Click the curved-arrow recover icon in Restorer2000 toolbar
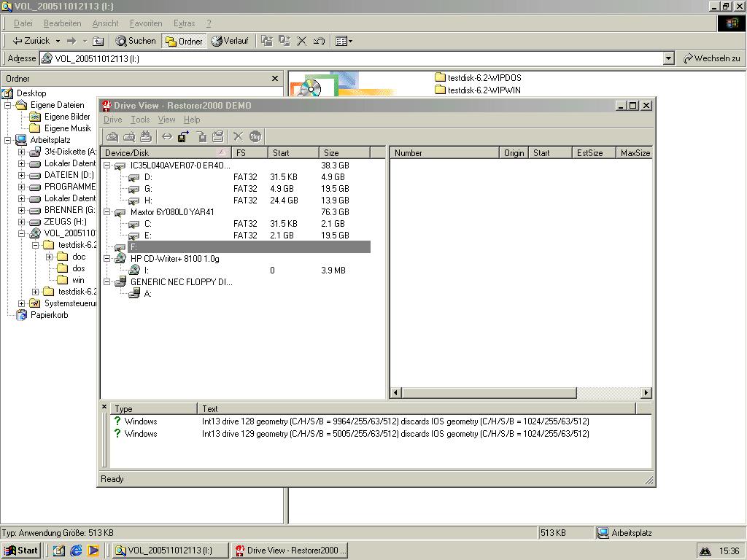747x560 pixels. tap(201, 136)
